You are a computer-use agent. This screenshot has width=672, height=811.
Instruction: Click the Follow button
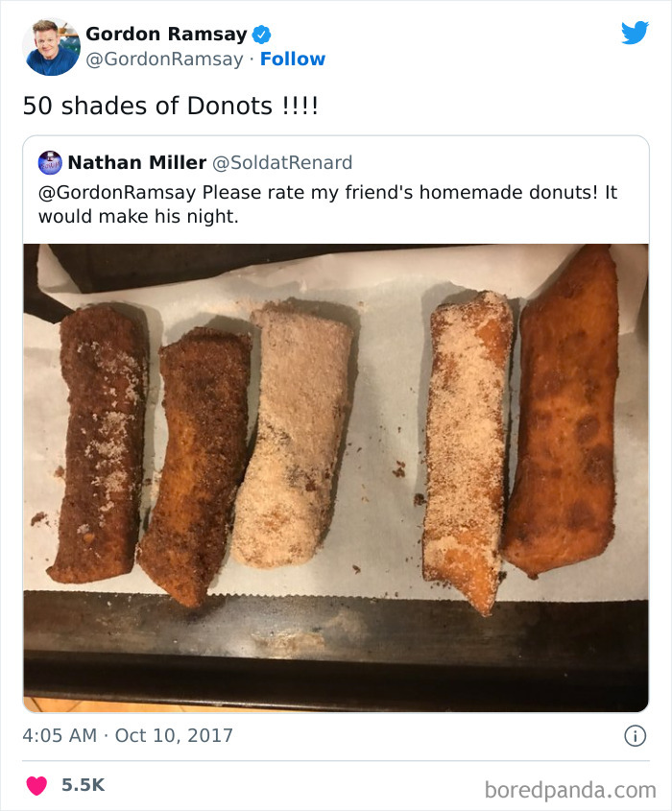294,59
